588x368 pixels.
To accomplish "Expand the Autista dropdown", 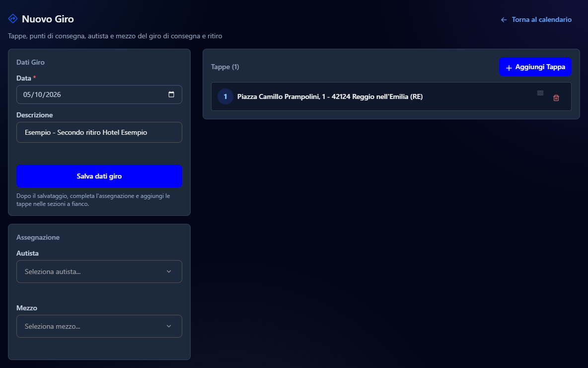I will coord(99,272).
